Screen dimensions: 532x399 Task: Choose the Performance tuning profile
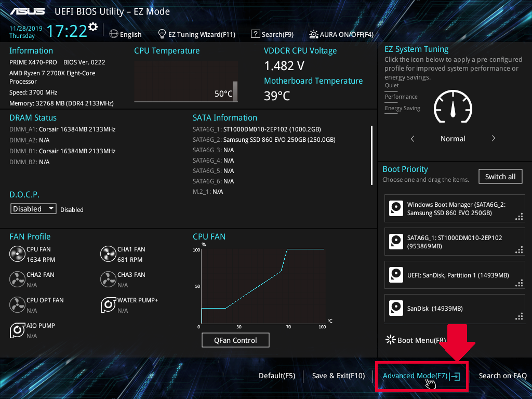[401, 97]
